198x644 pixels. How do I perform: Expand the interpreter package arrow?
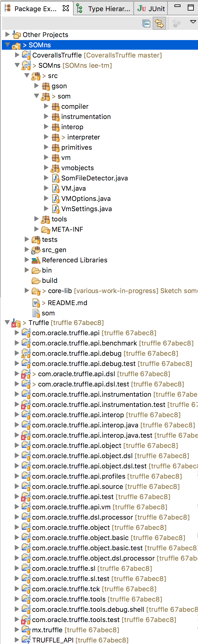(46, 137)
